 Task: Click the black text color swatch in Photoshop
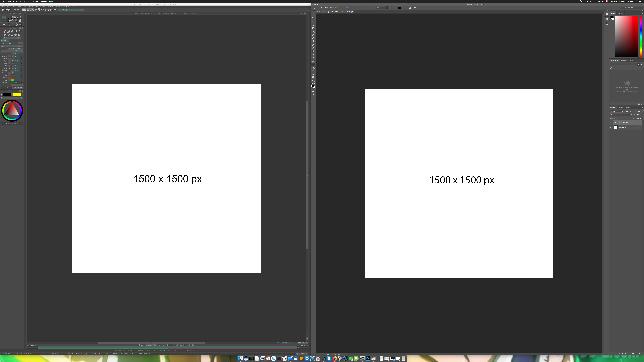[399, 8]
